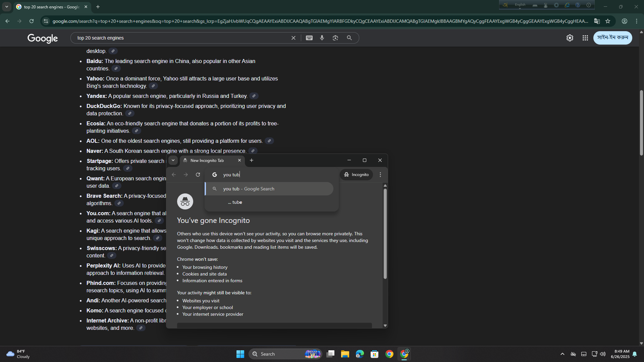Expand tab search dropdown in main window

pyautogui.click(x=7, y=7)
